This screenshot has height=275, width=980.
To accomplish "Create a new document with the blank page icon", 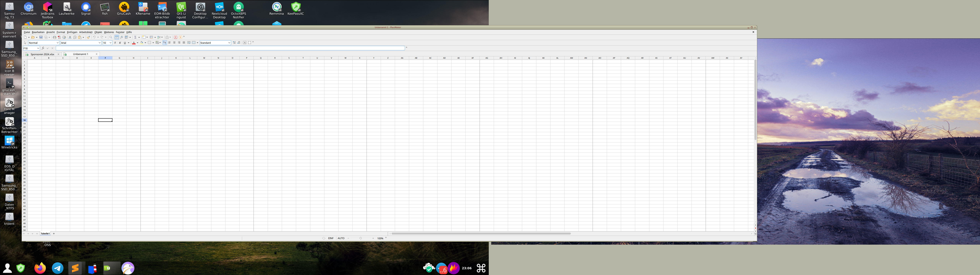I will [26, 37].
